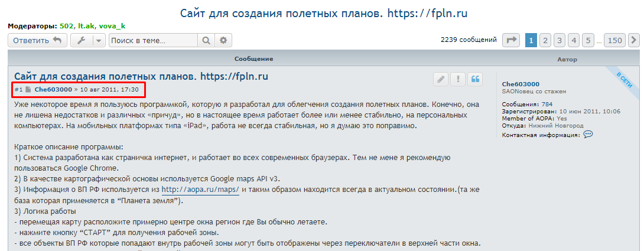Open moderator lt.ak profile
Image resolution: width=644 pixels, height=251 pixels.
pyautogui.click(x=86, y=27)
